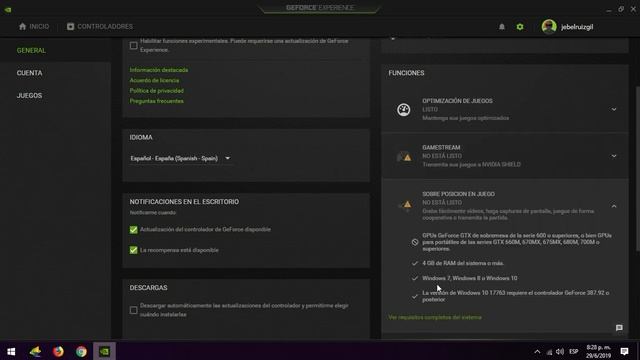This screenshot has height=360, width=640.
Task: Click the checkmark beside 4 GB de RAM
Action: [415, 264]
